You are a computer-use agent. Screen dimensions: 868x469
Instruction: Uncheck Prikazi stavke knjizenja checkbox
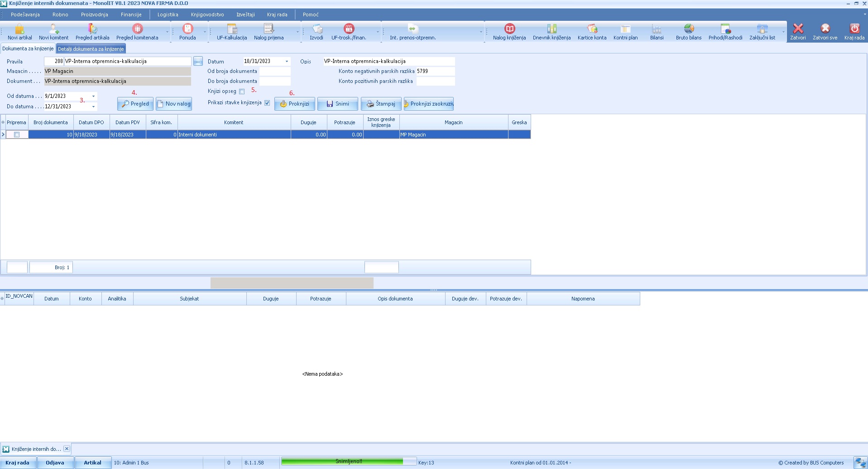[267, 103]
